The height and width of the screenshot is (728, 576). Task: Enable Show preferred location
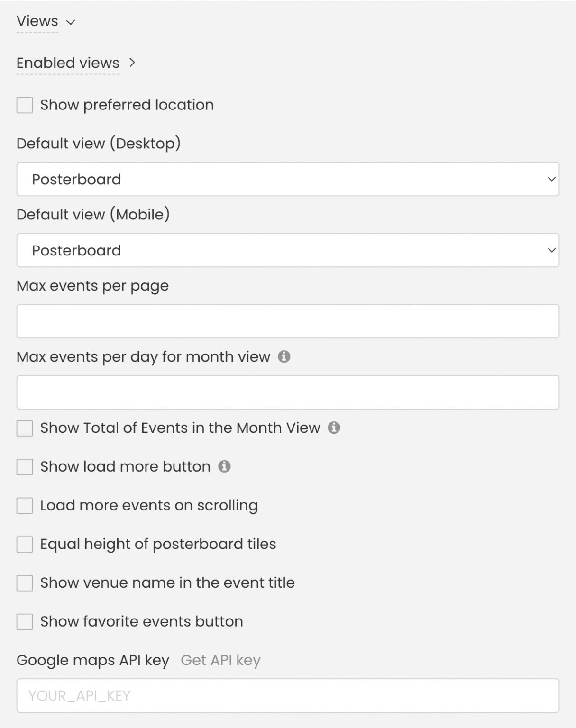coord(24,105)
